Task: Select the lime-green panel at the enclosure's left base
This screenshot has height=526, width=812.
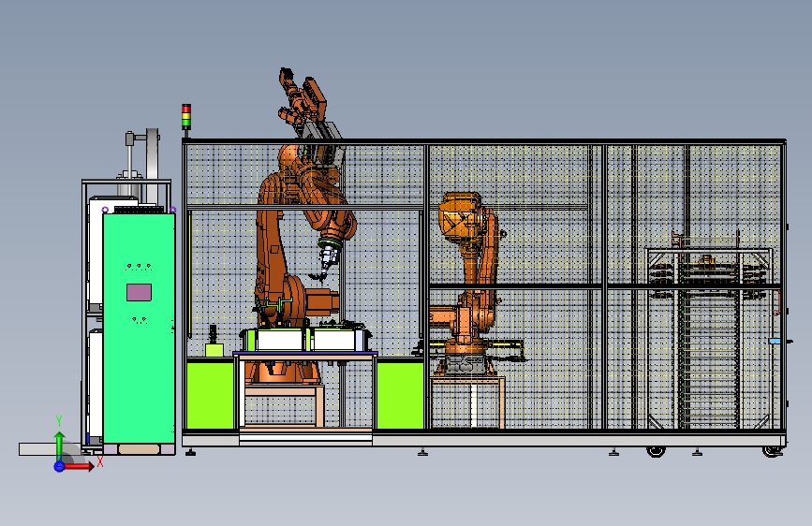Action: click(x=210, y=396)
